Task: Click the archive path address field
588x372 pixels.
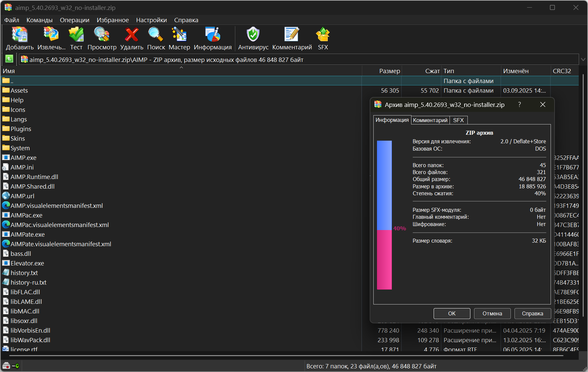Action: 299,60
